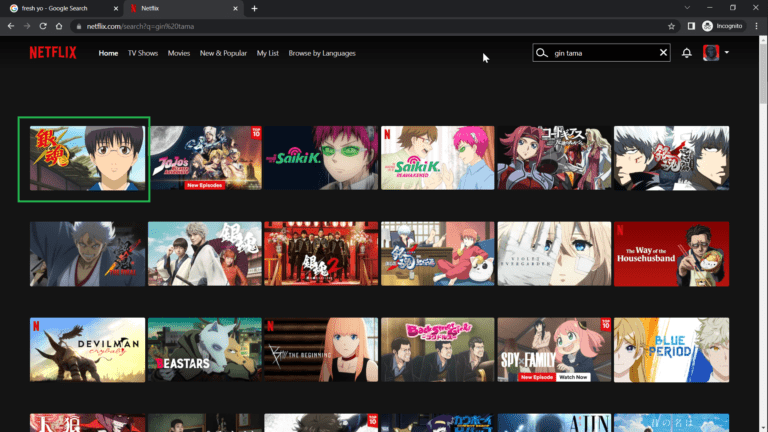Go to TV Shows section

pyautogui.click(x=142, y=53)
